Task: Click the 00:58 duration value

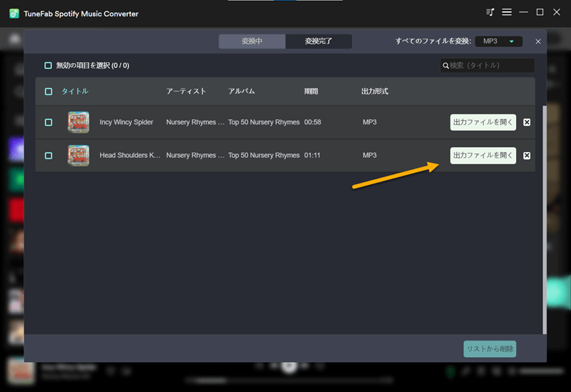Action: pos(313,122)
